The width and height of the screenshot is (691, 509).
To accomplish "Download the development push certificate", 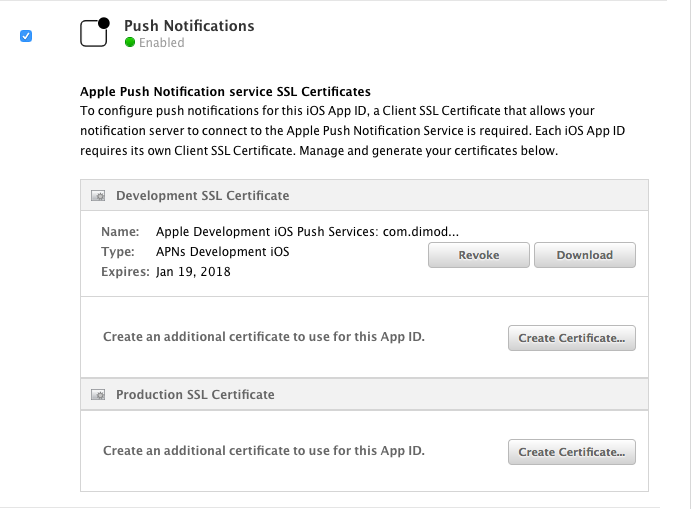I will 585,255.
